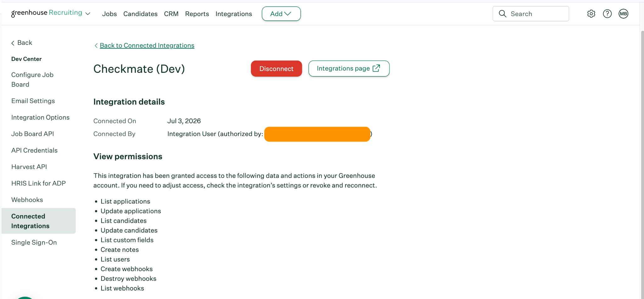644x299 pixels.
Task: Open the help question mark icon
Action: 607,14
